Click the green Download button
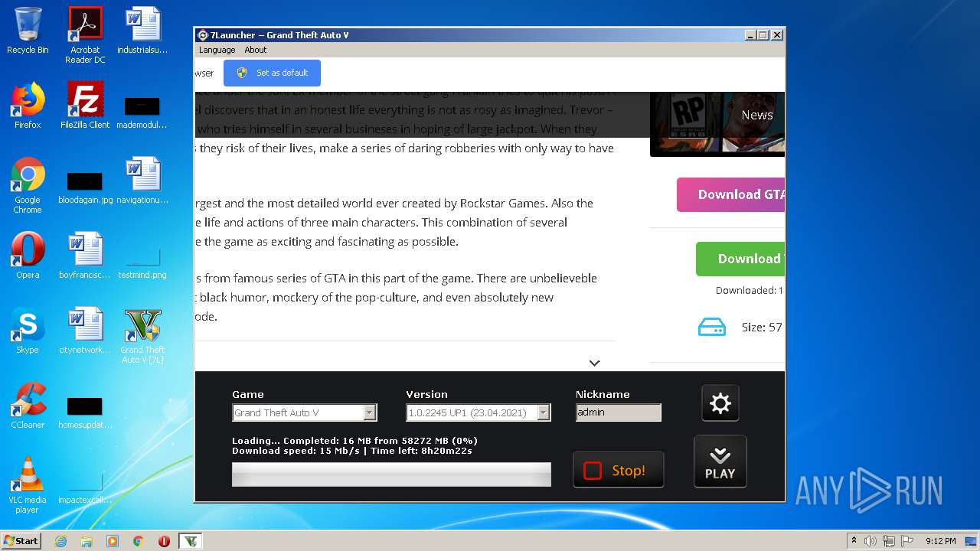 740,259
